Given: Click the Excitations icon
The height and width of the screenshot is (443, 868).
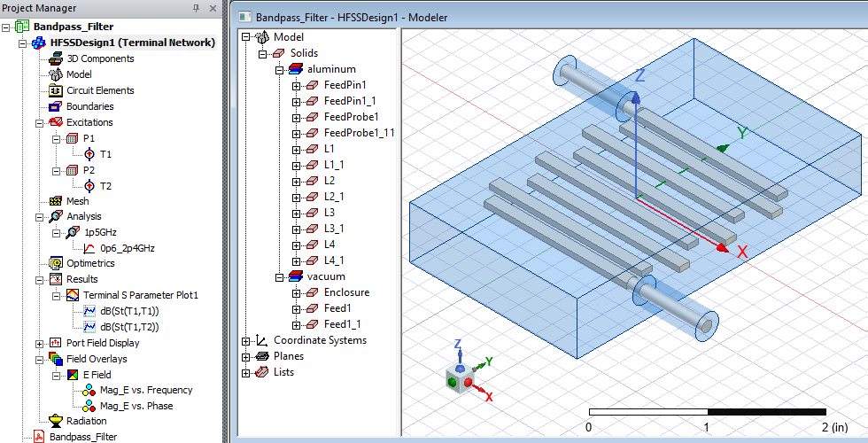Looking at the screenshot, I should click(x=56, y=122).
